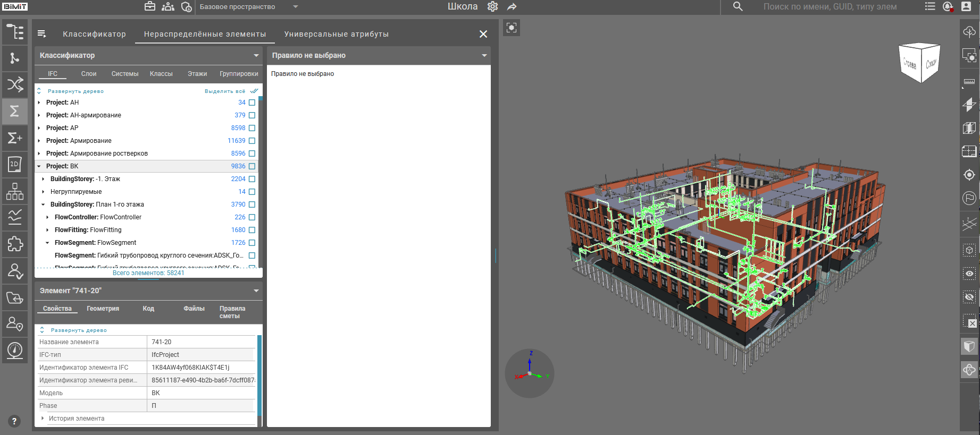This screenshot has width=980, height=435.
Task: Expand the Project: АР tree node
Action: (39, 128)
